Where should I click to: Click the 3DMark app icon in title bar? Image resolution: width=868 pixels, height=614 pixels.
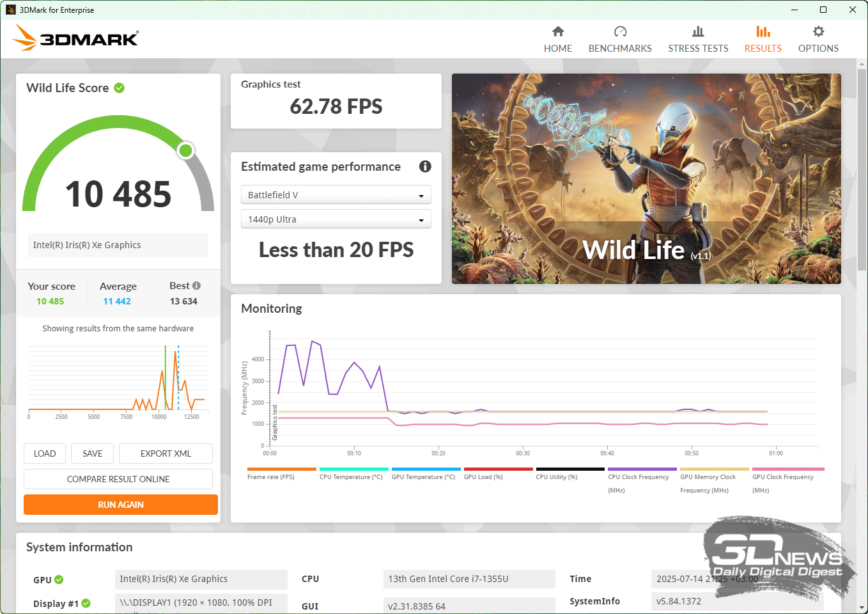tap(10, 10)
